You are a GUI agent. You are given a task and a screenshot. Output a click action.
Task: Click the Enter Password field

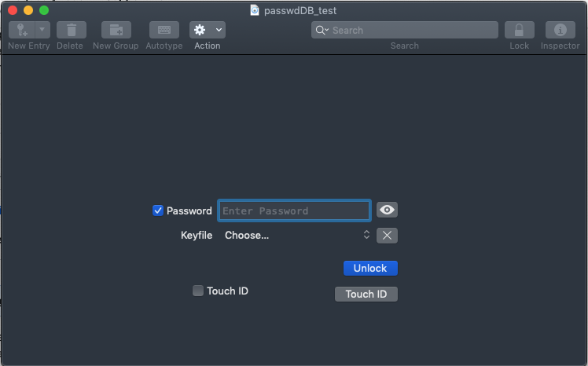click(x=294, y=210)
